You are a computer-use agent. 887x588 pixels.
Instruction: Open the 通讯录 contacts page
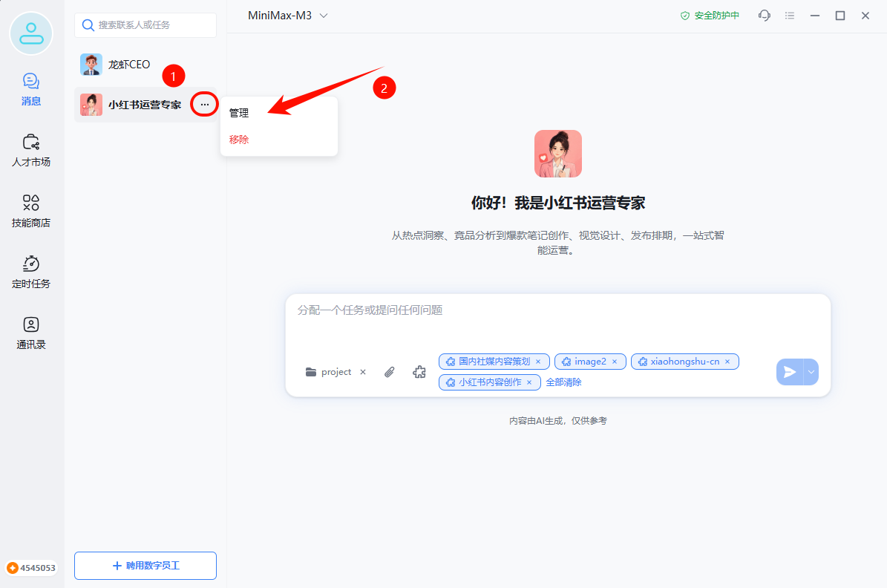point(31,333)
